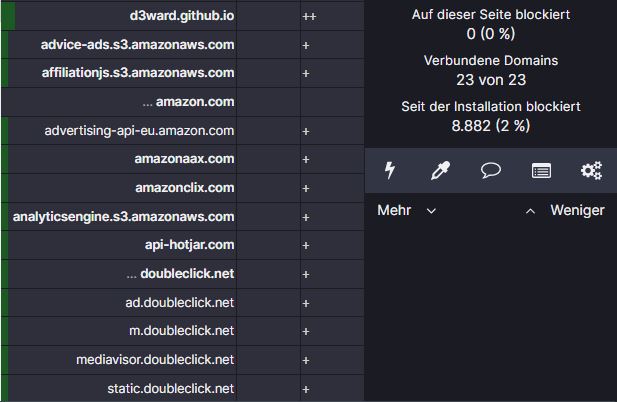
Task: Click the + cell beside amazonaax.com
Action: tap(306, 159)
